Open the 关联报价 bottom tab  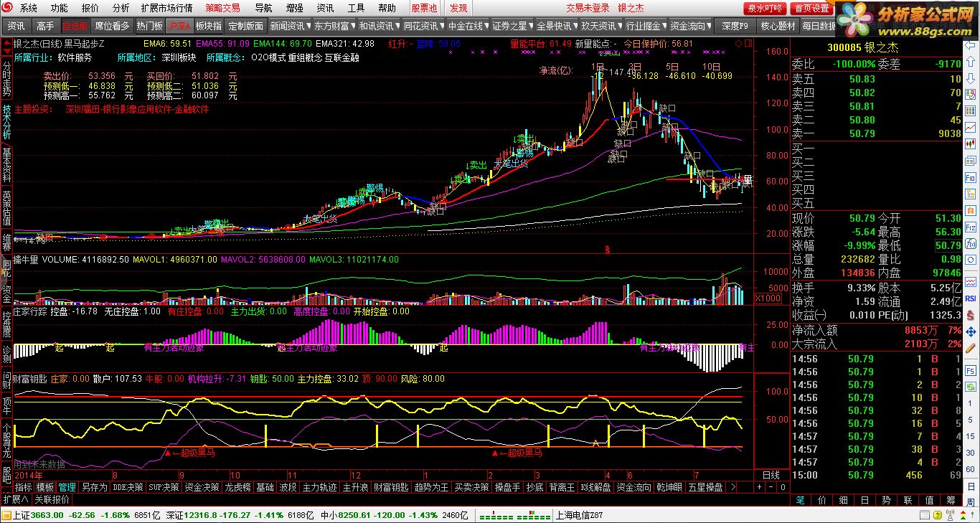(52, 499)
